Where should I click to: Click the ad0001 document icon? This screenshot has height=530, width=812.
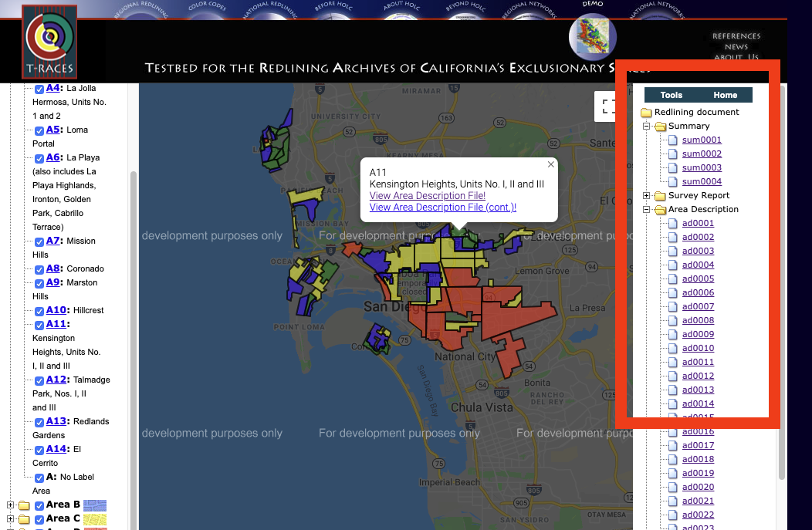(x=673, y=223)
